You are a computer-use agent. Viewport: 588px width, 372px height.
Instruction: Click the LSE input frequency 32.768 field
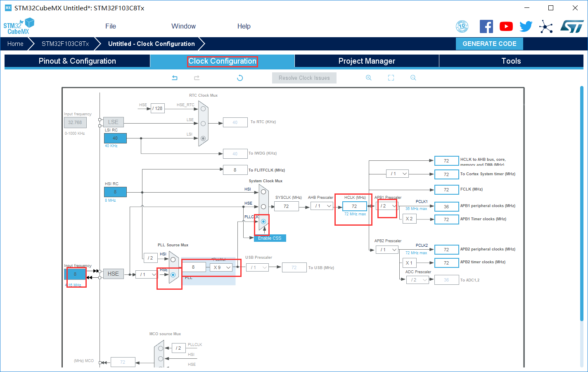click(x=75, y=122)
